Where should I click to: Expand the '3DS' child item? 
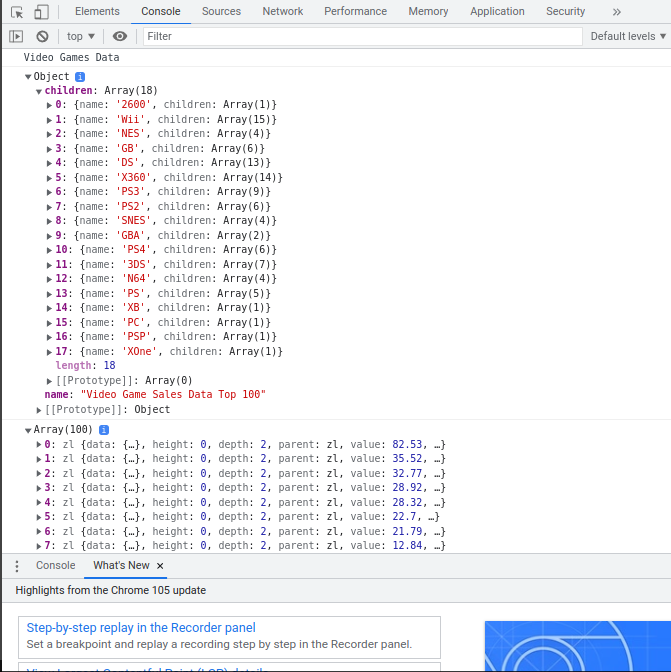(x=49, y=265)
